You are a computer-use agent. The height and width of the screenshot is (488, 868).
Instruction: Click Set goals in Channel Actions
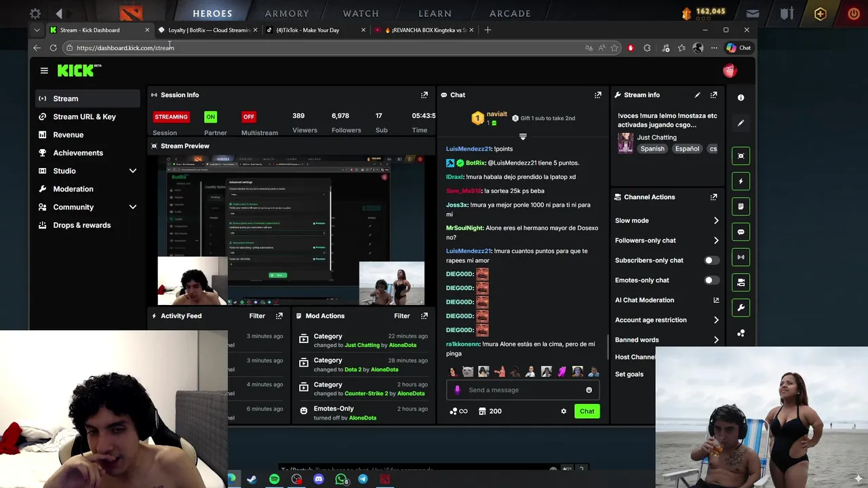coord(629,374)
